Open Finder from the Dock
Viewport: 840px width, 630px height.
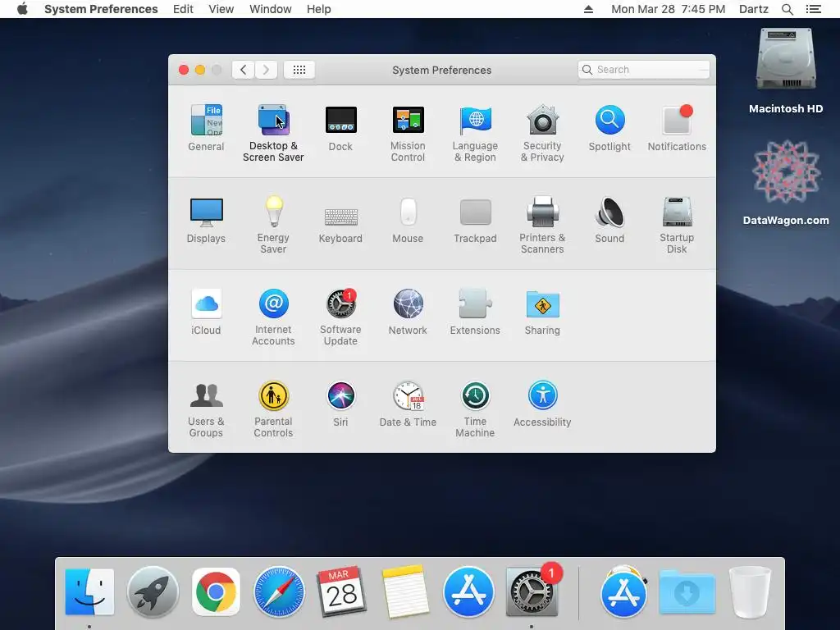[89, 592]
